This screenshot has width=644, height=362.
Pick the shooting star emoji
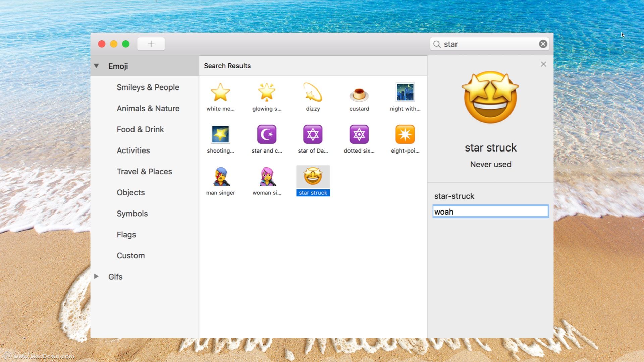pos(220,134)
